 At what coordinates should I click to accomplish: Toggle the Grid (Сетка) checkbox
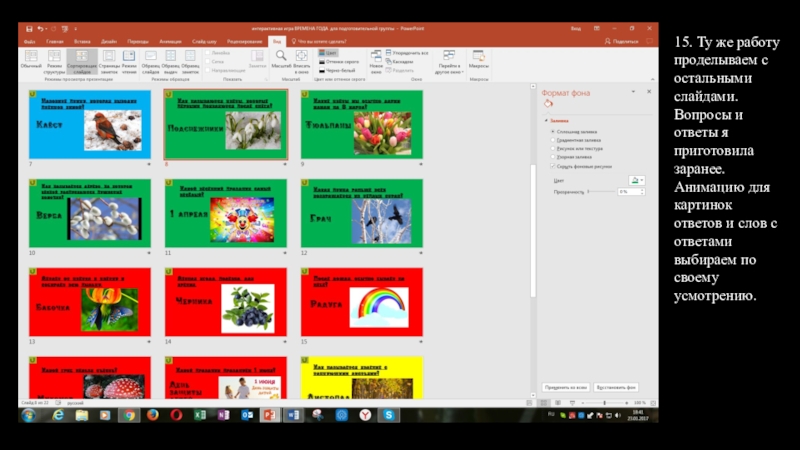click(x=208, y=61)
